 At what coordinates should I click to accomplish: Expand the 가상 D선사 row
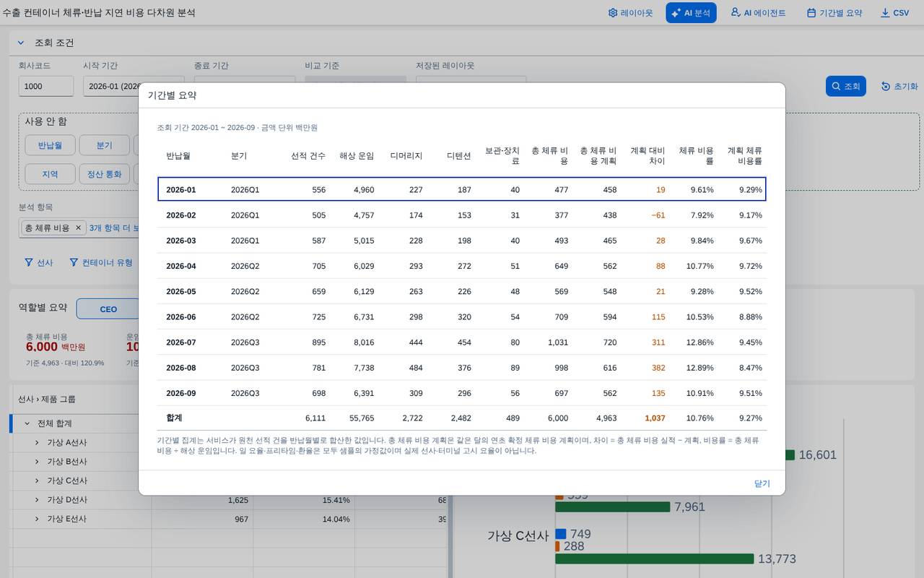point(37,500)
